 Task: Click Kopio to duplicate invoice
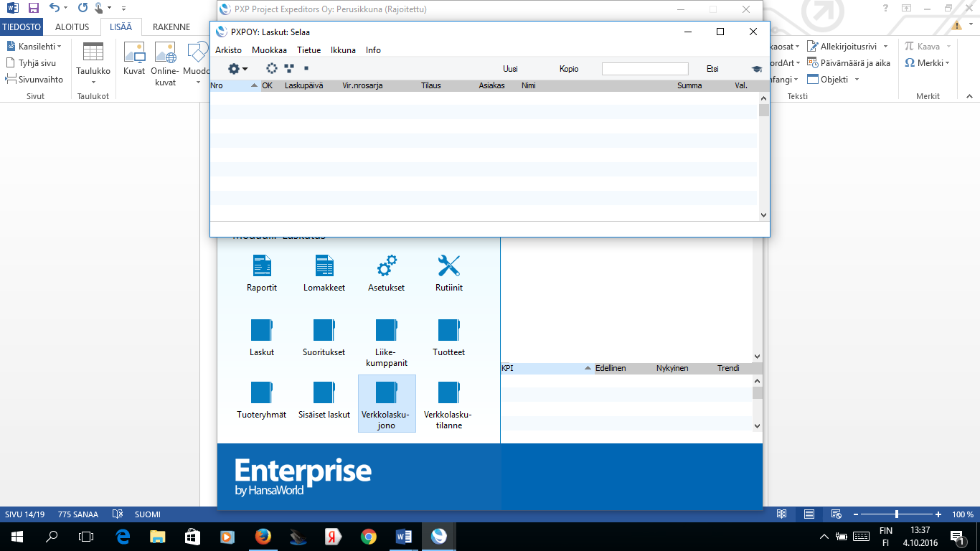(x=569, y=69)
